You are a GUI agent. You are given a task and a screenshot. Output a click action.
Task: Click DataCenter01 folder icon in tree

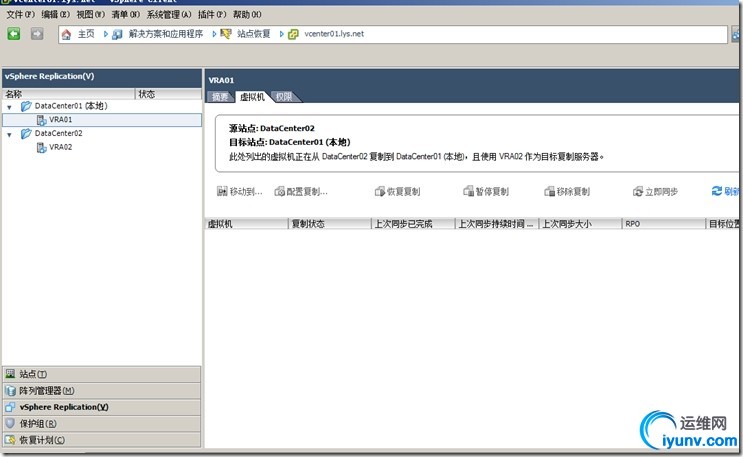coord(26,106)
